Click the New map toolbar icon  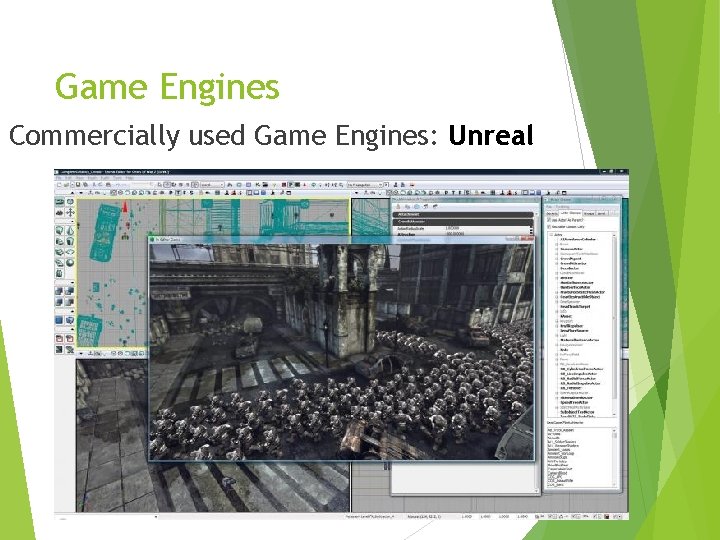[x=59, y=185]
